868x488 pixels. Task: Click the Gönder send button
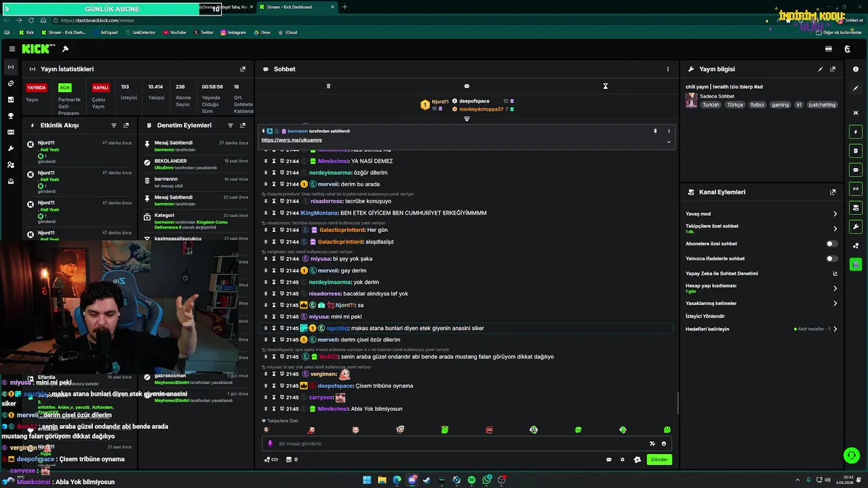[659, 460]
